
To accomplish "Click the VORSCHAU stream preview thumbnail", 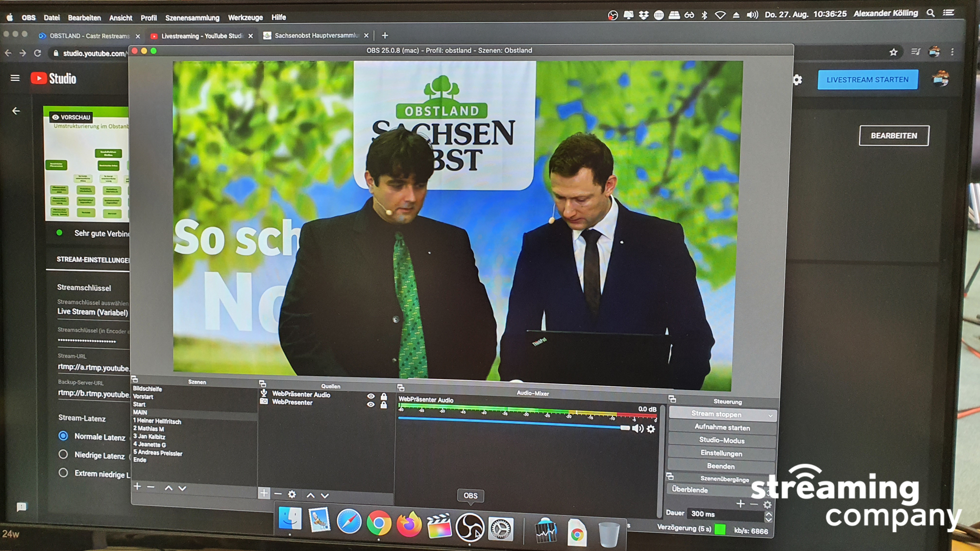I will 87,164.
